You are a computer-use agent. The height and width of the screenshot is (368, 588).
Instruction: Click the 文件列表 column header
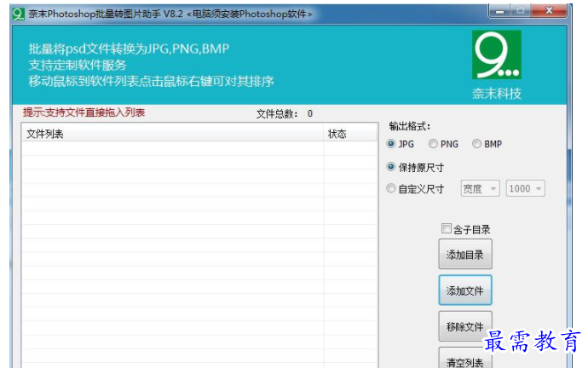tap(172, 134)
